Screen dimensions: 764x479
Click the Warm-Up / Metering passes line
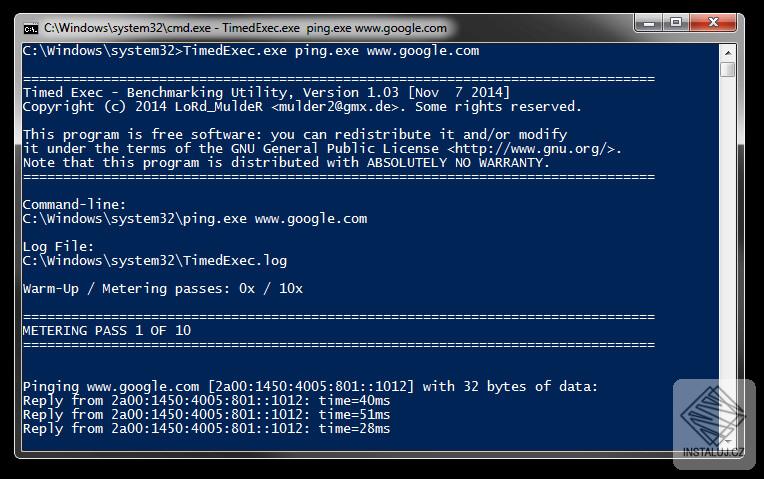[162, 288]
